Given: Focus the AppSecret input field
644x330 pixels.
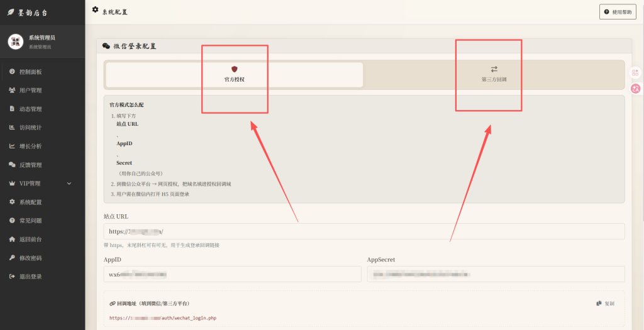Looking at the screenshot, I should [x=496, y=274].
